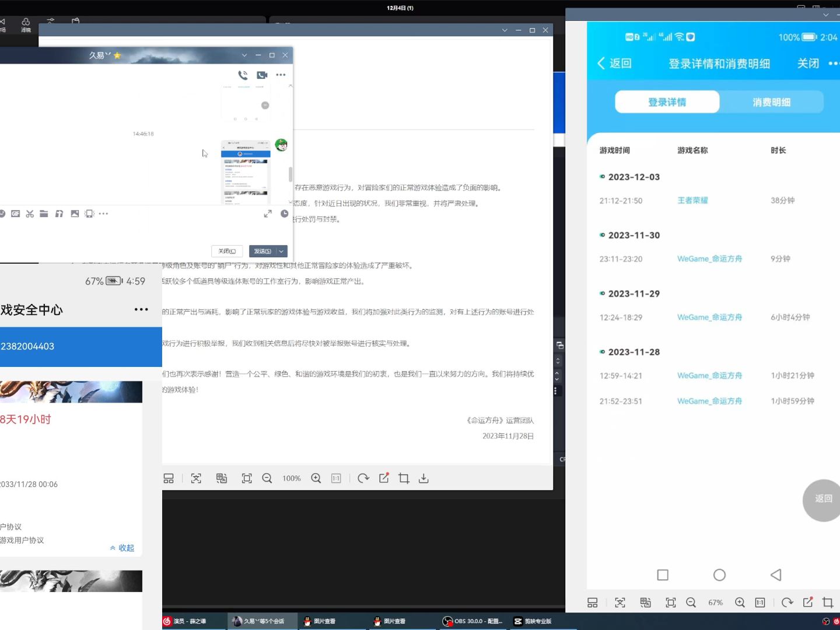Open the dropdown chevron in center viewer title bar
840x630 pixels.
(505, 30)
